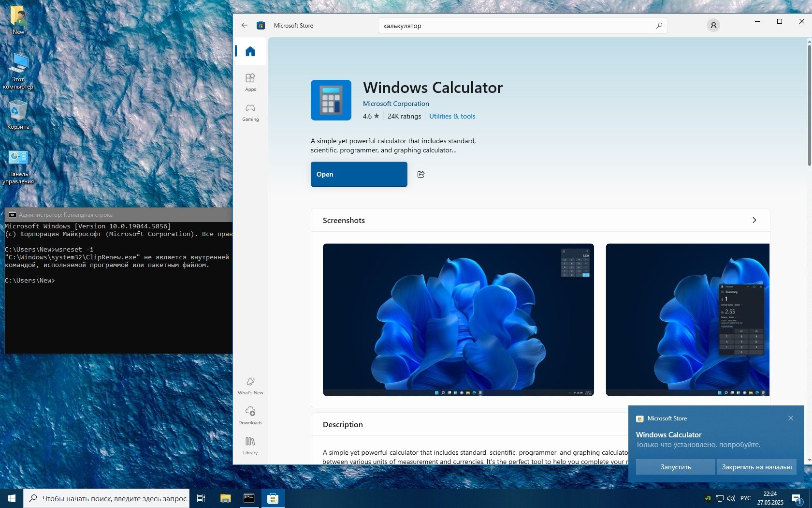Image resolution: width=812 pixels, height=508 pixels.
Task: Open the Apps section in sidebar
Action: coord(250,82)
